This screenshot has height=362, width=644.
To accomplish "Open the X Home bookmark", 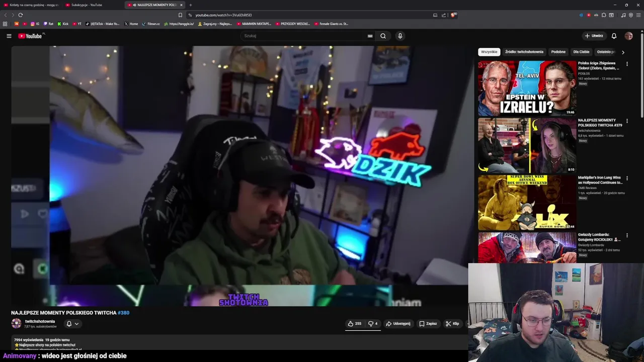I will pos(131,24).
